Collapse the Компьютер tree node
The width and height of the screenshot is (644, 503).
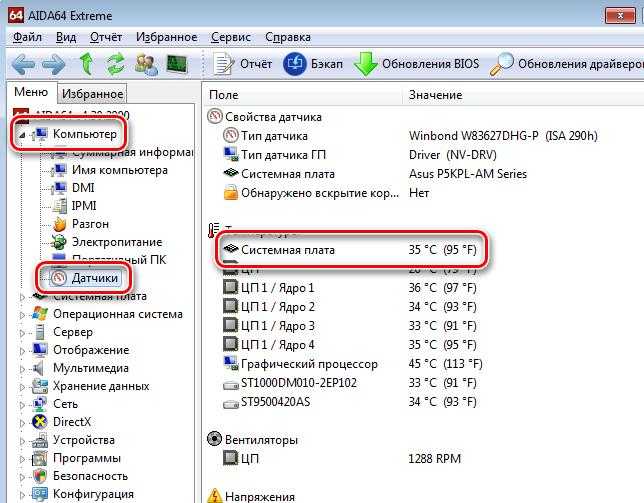22,135
